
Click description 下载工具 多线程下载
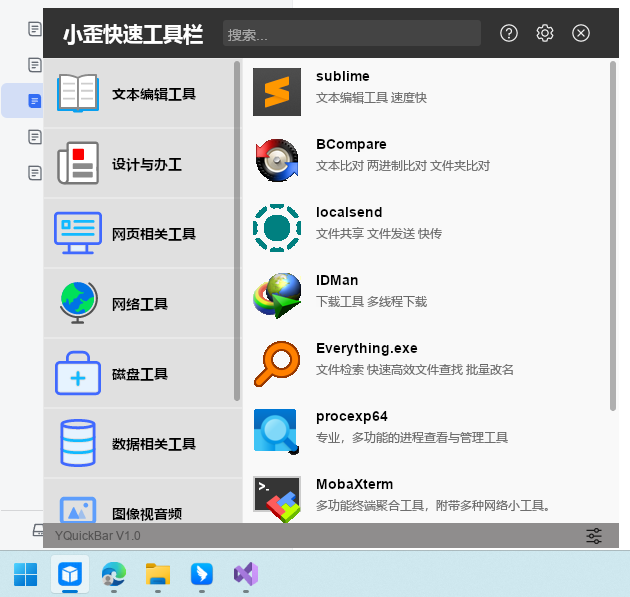(x=371, y=301)
